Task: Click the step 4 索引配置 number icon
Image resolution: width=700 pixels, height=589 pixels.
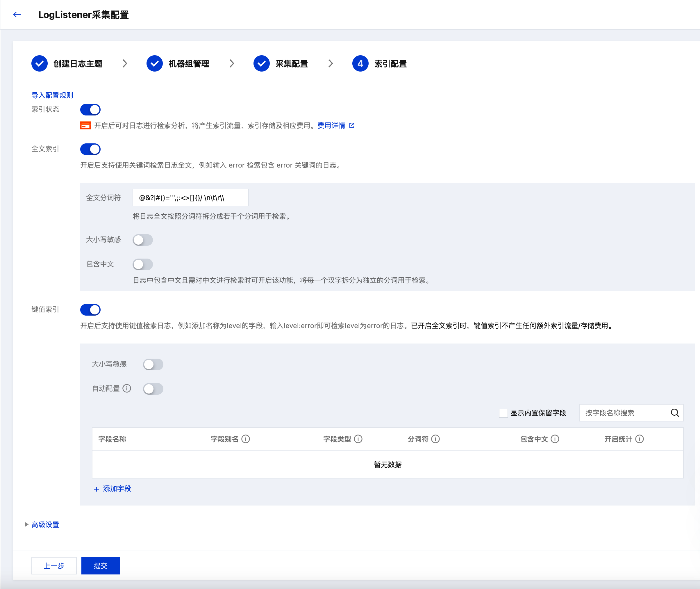Action: coord(360,63)
